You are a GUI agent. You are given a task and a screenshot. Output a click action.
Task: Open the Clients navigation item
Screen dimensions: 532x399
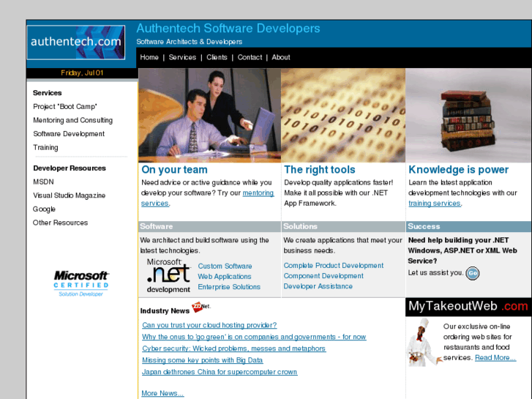tap(217, 57)
